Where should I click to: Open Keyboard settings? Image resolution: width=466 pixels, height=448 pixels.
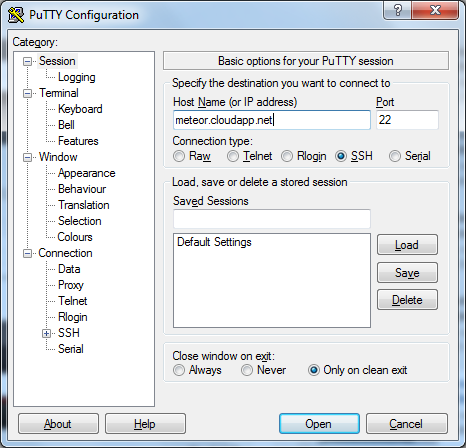point(80,109)
